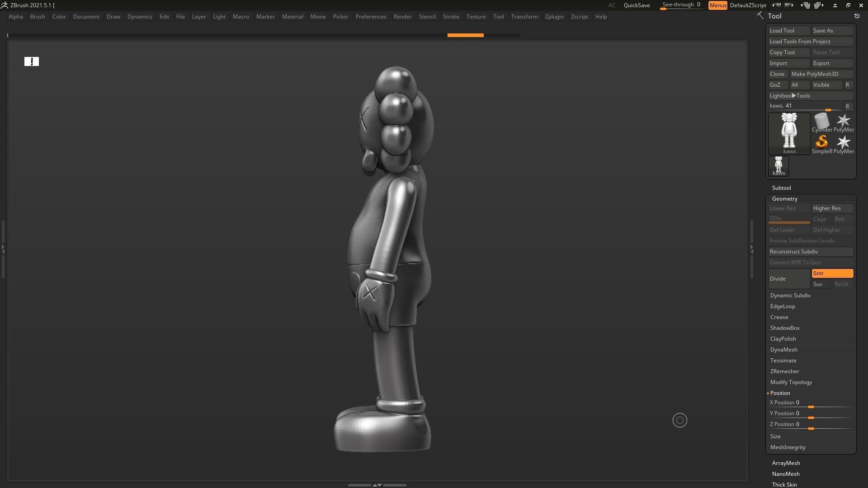The height and width of the screenshot is (488, 868).
Task: Adjust the See-through slider
Action: click(681, 5)
